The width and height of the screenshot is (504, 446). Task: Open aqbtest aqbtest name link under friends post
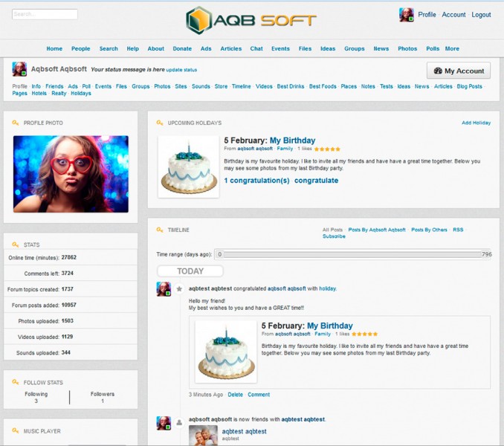pyautogui.click(x=245, y=431)
